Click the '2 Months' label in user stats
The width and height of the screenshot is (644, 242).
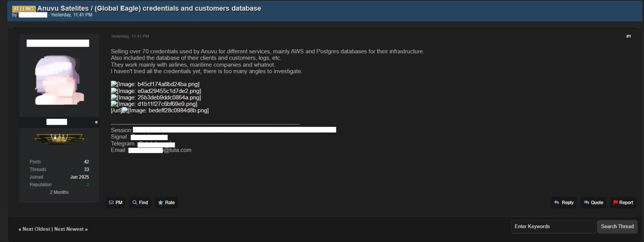[59, 192]
